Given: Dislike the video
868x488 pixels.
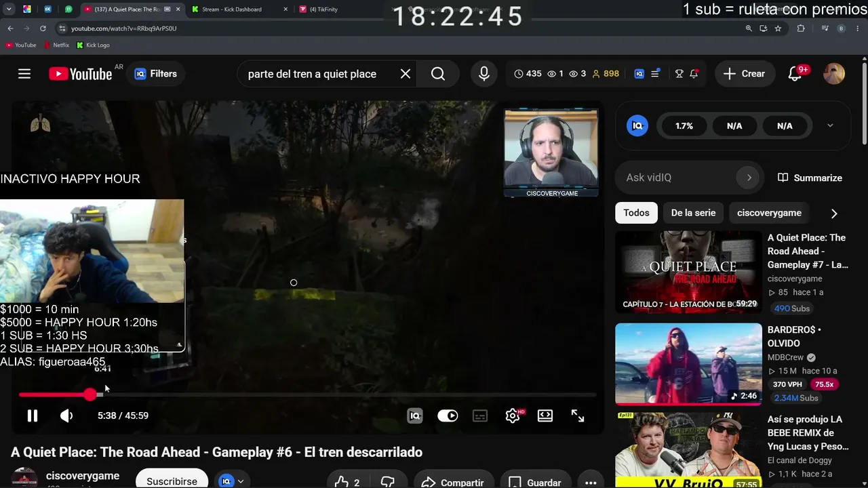Looking at the screenshot, I should [388, 482].
